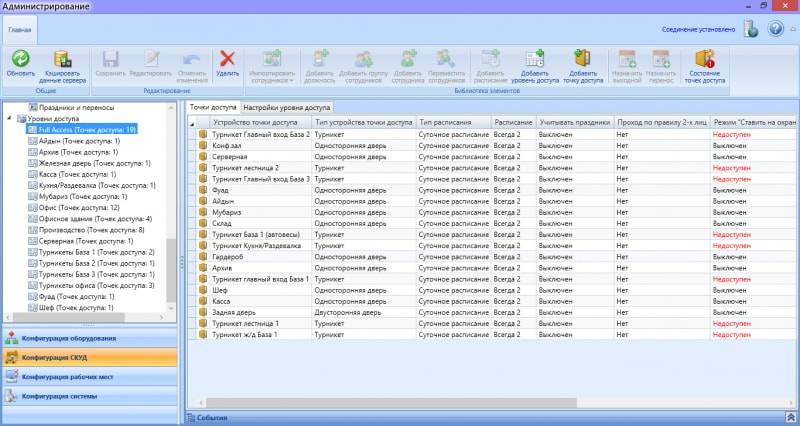Click Добавить уровень доступа icon
This screenshot has width=800, height=426.
534,59
